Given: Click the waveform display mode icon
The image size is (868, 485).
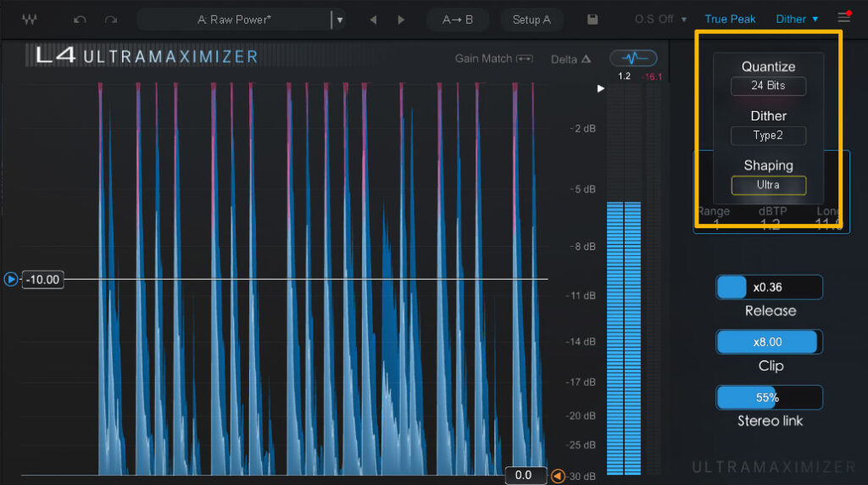Looking at the screenshot, I should (633, 58).
